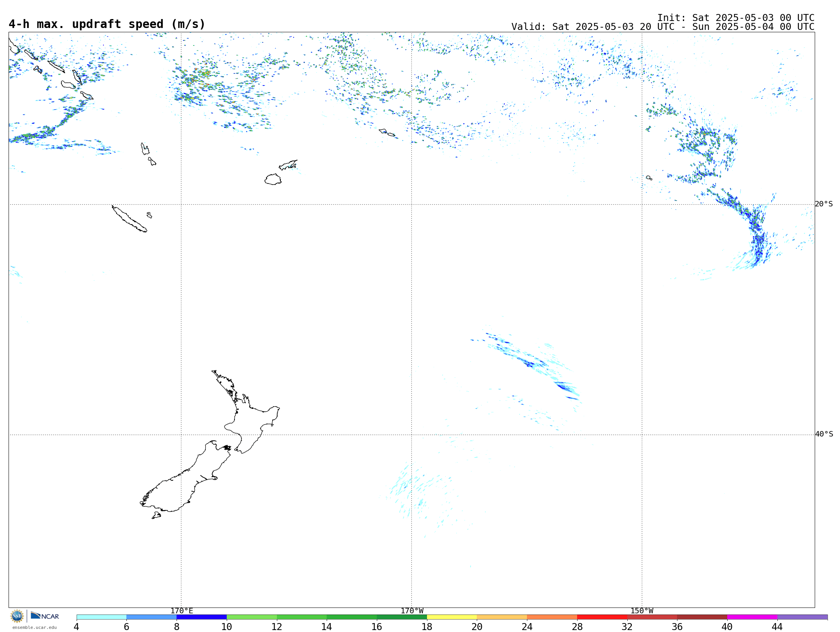This screenshot has width=840, height=632.
Task: Click New Zealand's North Island on the map
Action: (249, 420)
